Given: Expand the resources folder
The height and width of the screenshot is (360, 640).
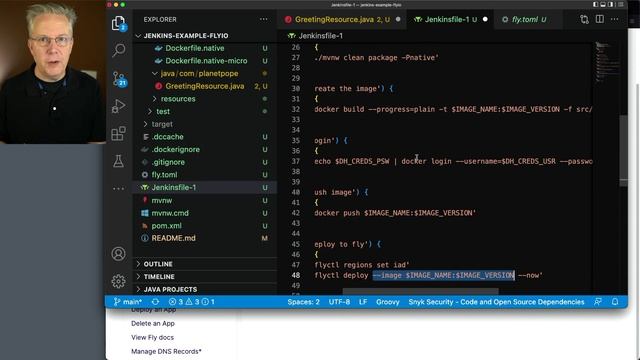Looking at the screenshot, I should (178, 99).
